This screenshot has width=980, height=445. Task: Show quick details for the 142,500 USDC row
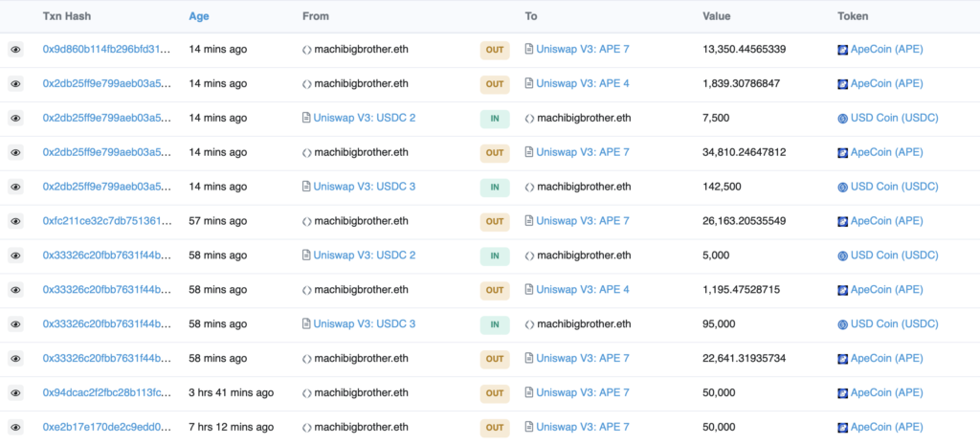tap(15, 187)
